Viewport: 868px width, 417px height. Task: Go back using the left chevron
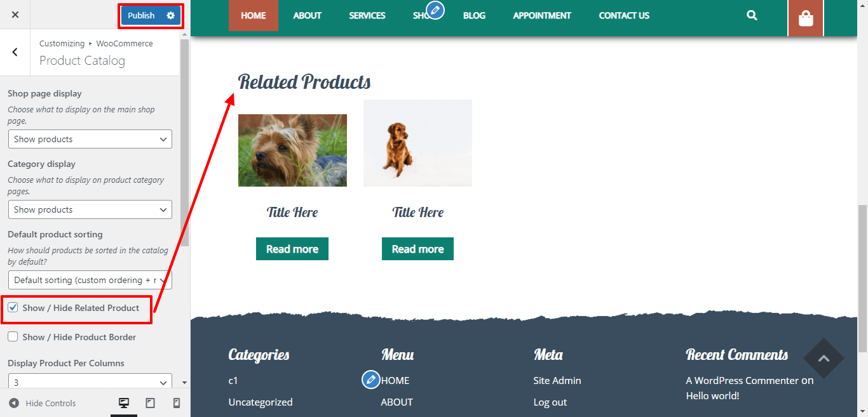point(15,53)
